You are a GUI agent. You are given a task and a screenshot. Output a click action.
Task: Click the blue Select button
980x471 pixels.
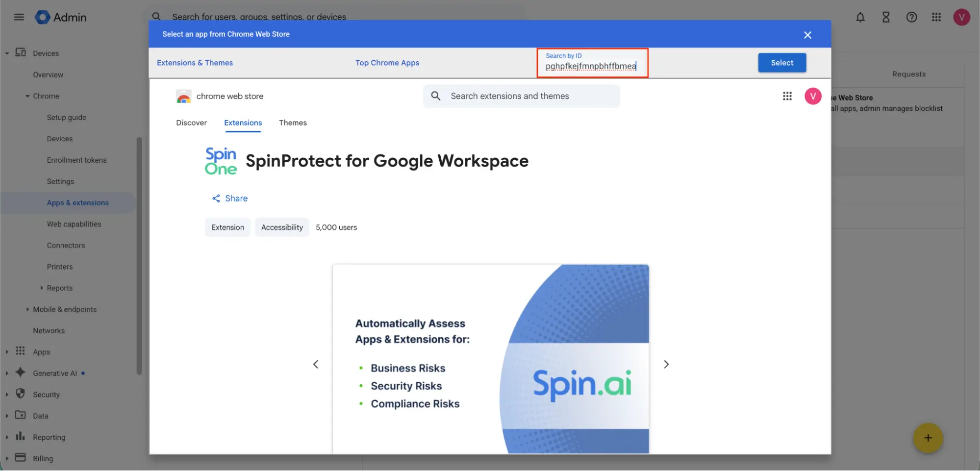pos(782,63)
